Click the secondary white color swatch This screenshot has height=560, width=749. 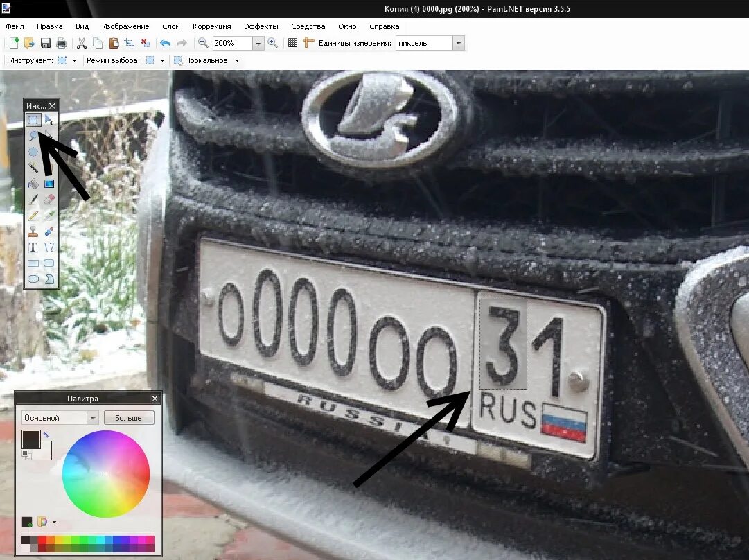[x=45, y=453]
